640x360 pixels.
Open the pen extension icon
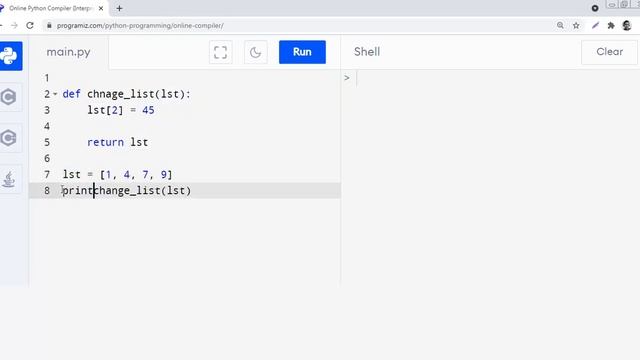(596, 25)
